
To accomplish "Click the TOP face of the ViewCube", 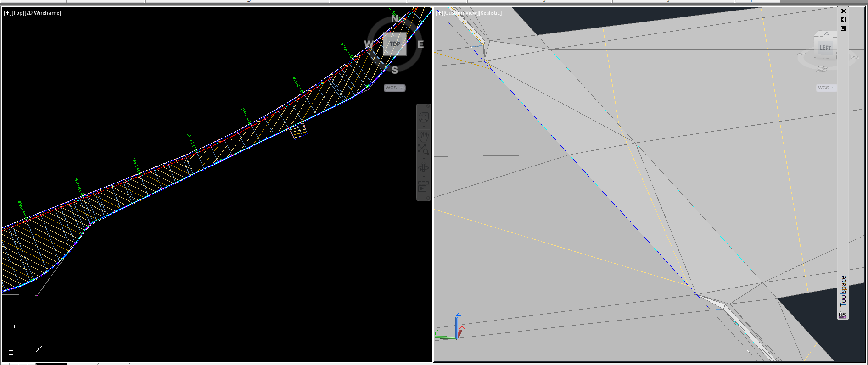I will point(395,44).
